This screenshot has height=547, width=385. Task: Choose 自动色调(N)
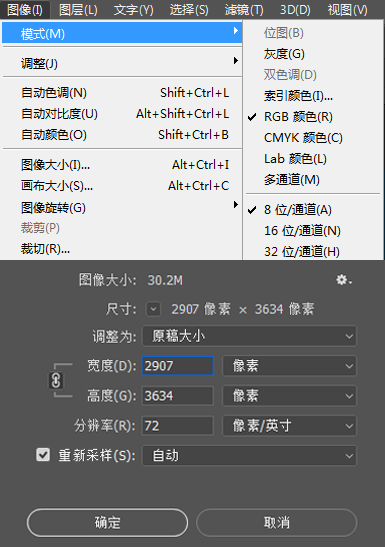122,93
